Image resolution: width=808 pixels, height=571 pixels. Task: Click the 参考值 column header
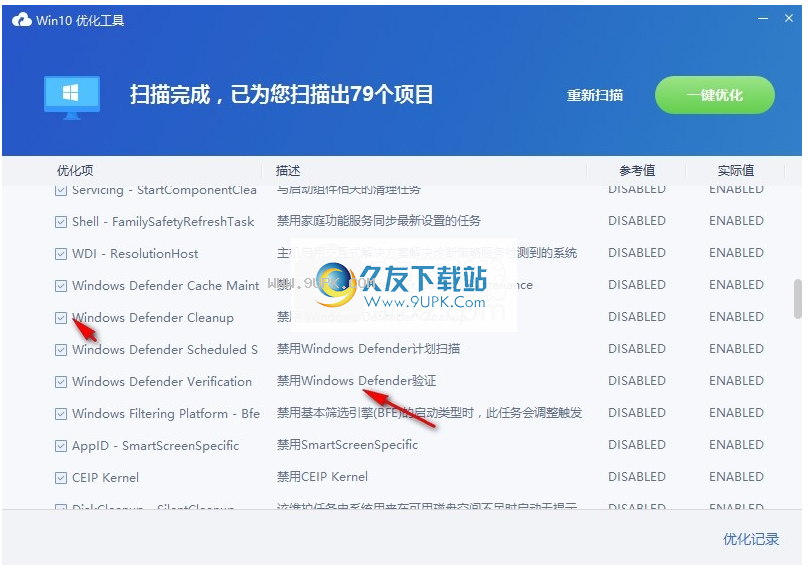637,171
